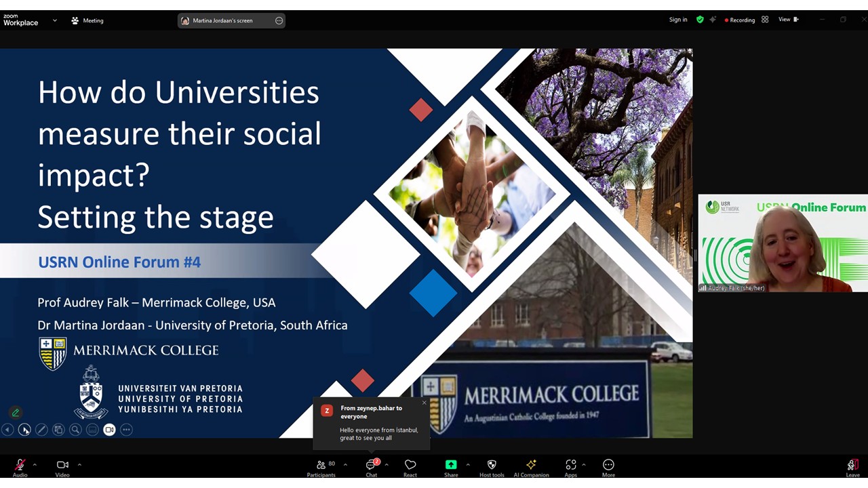
Task: Select the pen tool in slide toolbar
Action: [x=41, y=430]
